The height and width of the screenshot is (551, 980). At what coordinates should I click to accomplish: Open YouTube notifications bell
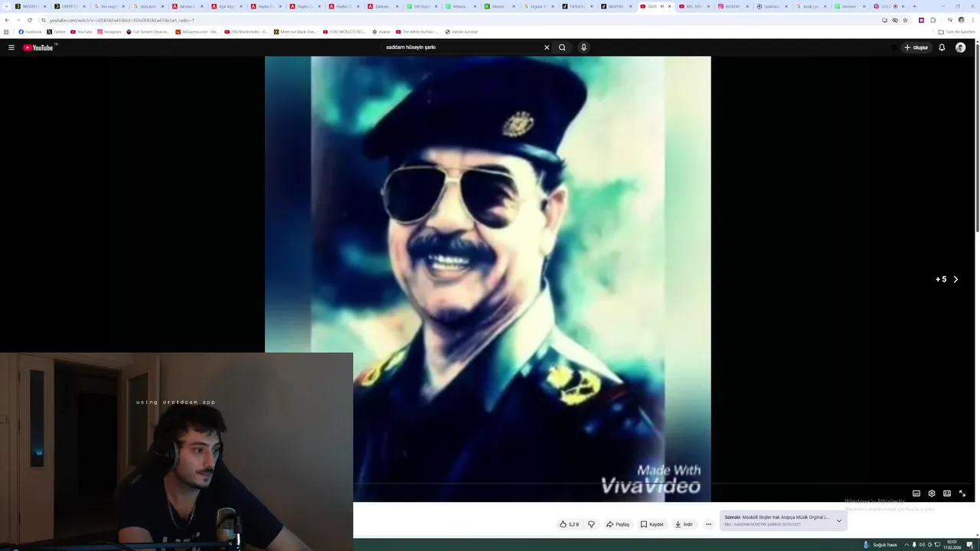coord(942,47)
